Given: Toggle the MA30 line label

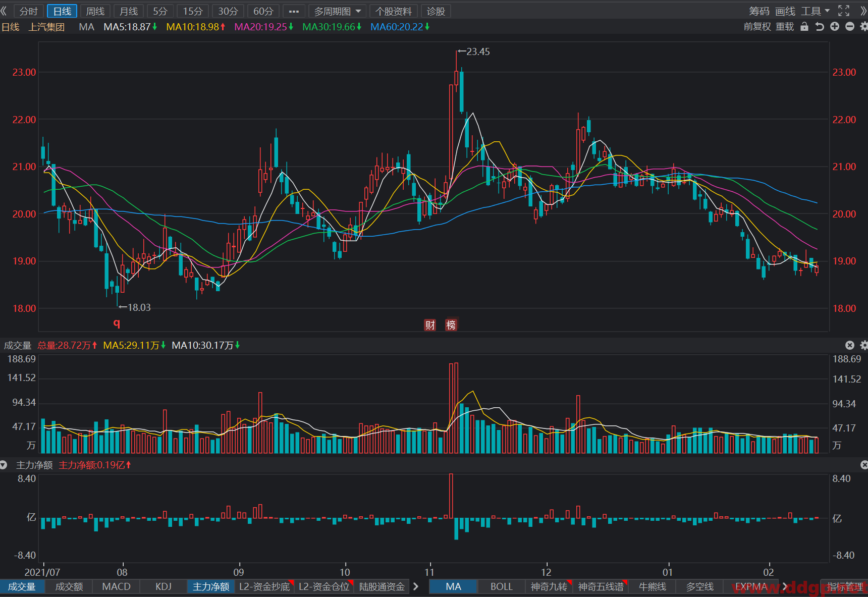Looking at the screenshot, I should (332, 27).
